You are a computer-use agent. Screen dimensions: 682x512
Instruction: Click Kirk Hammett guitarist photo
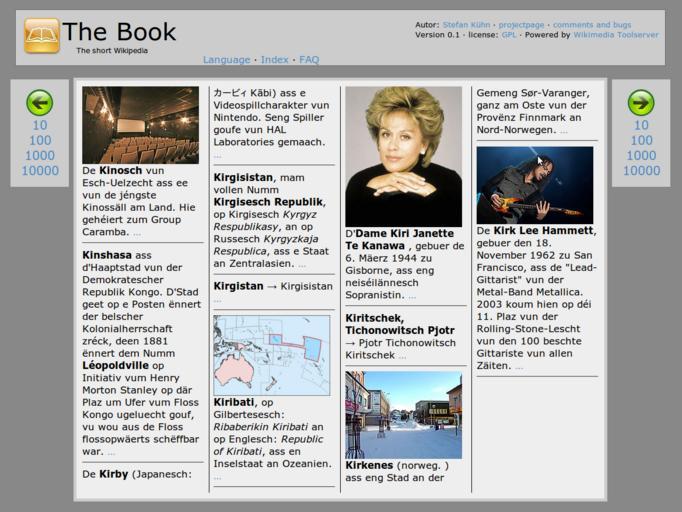(534, 185)
